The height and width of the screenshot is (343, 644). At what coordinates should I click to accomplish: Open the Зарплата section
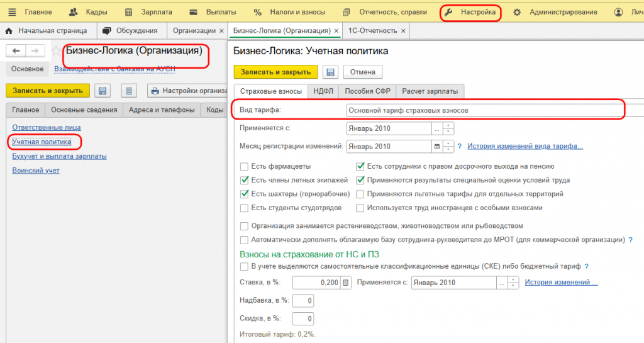pos(148,12)
